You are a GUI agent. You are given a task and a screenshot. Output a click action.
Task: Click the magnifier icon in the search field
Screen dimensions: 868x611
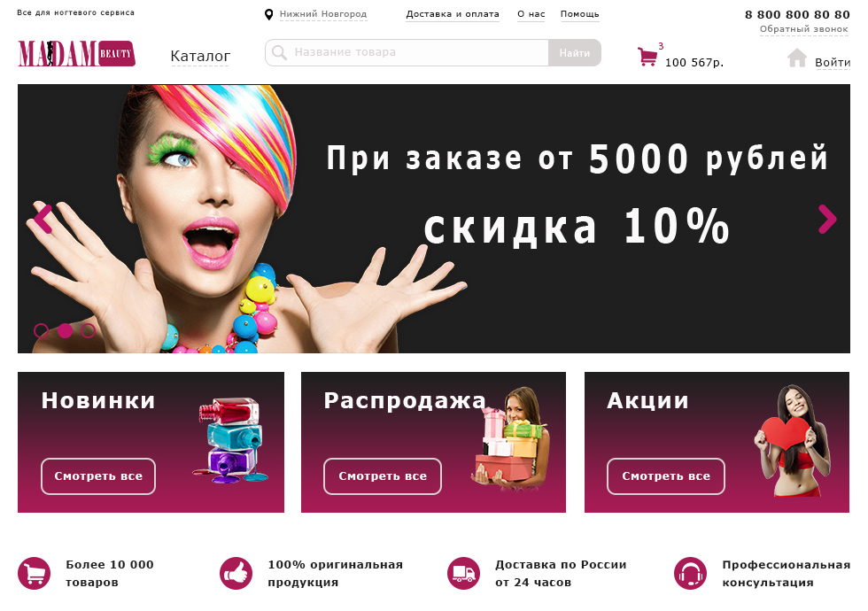click(x=280, y=52)
